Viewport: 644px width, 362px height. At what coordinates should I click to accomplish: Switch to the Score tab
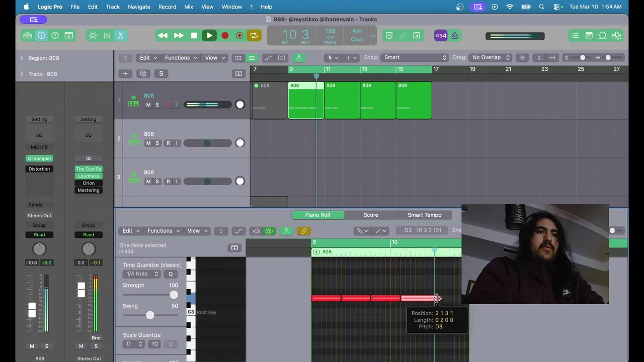point(371,215)
